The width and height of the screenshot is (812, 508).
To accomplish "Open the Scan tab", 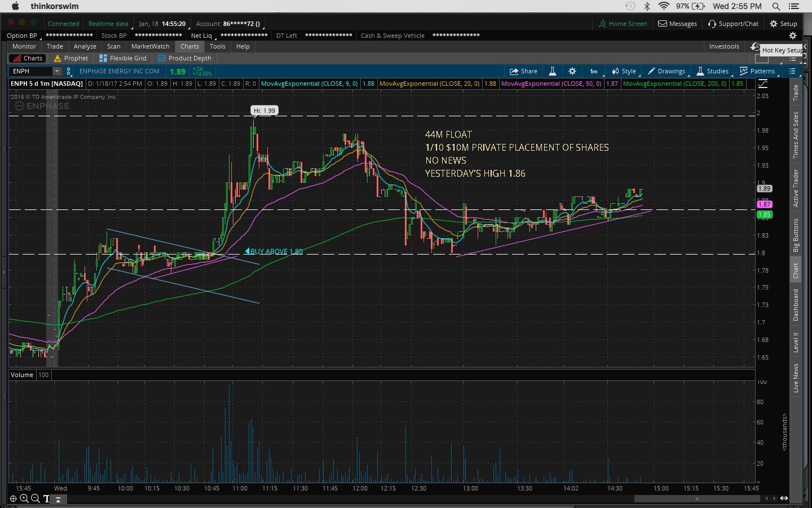I will 113,46.
